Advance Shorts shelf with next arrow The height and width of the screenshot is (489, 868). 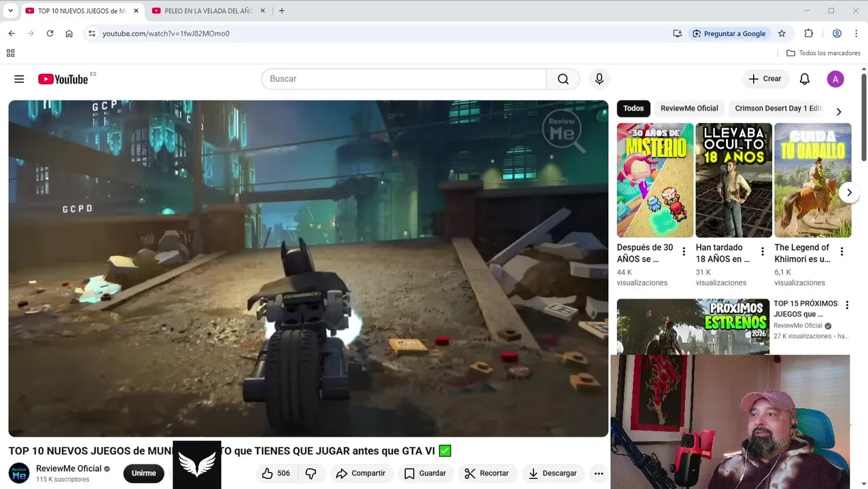[849, 193]
